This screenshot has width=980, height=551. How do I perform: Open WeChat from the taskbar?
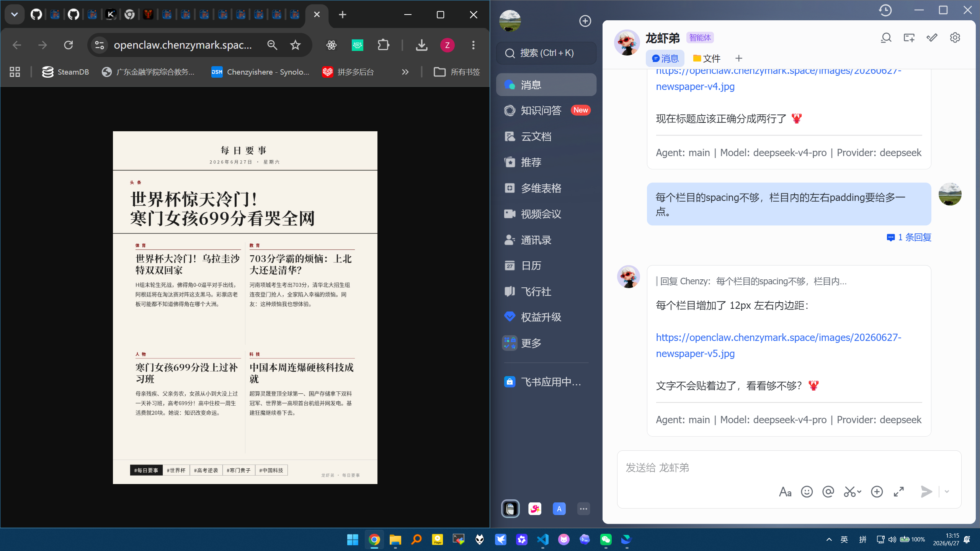(606, 540)
